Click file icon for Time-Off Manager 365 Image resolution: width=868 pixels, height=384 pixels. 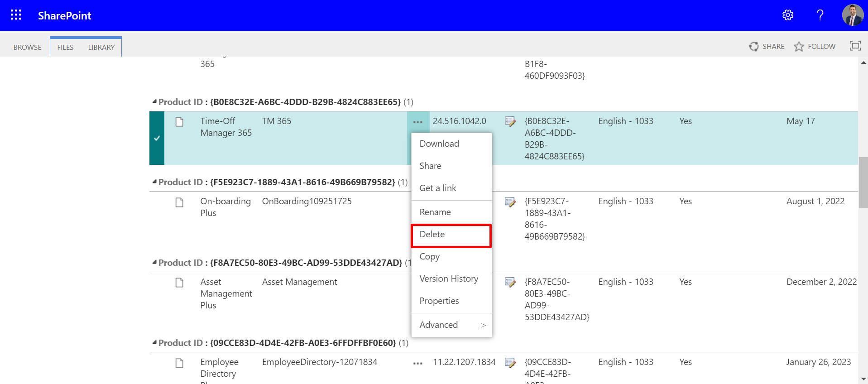tap(179, 122)
